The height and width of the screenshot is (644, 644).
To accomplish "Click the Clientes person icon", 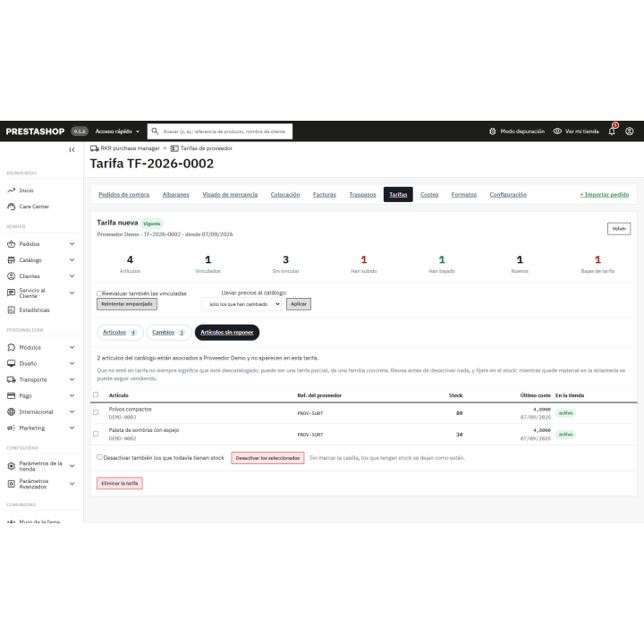I will click(11, 276).
